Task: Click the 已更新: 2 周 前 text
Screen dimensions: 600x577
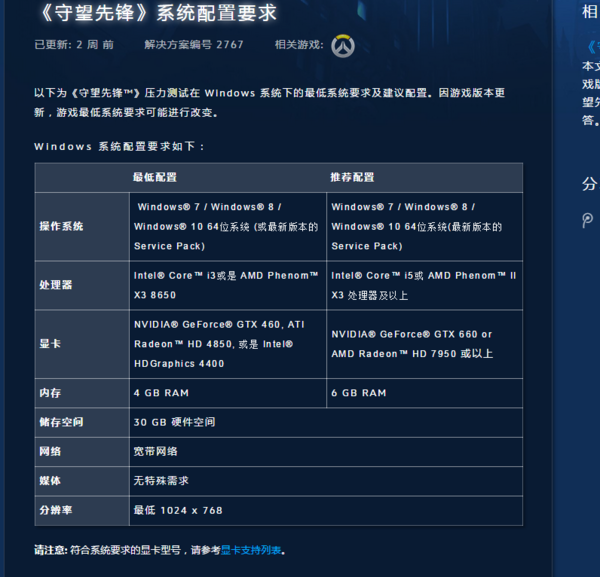Action: (74, 45)
